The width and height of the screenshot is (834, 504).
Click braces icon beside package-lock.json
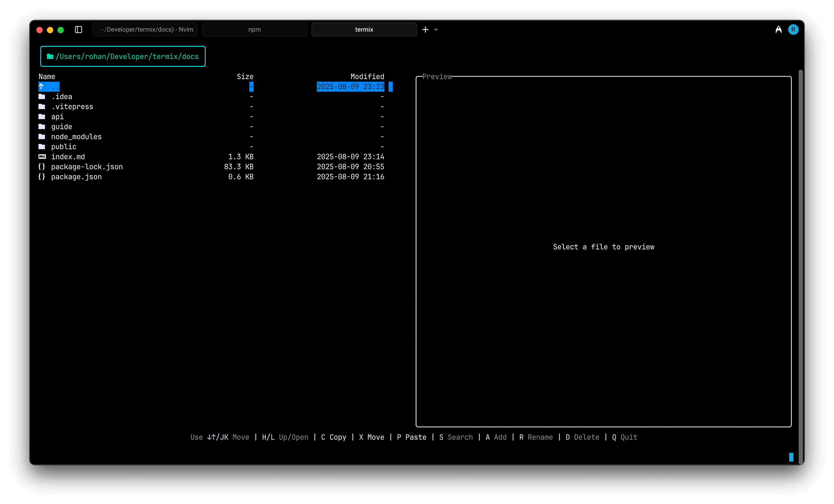click(42, 167)
